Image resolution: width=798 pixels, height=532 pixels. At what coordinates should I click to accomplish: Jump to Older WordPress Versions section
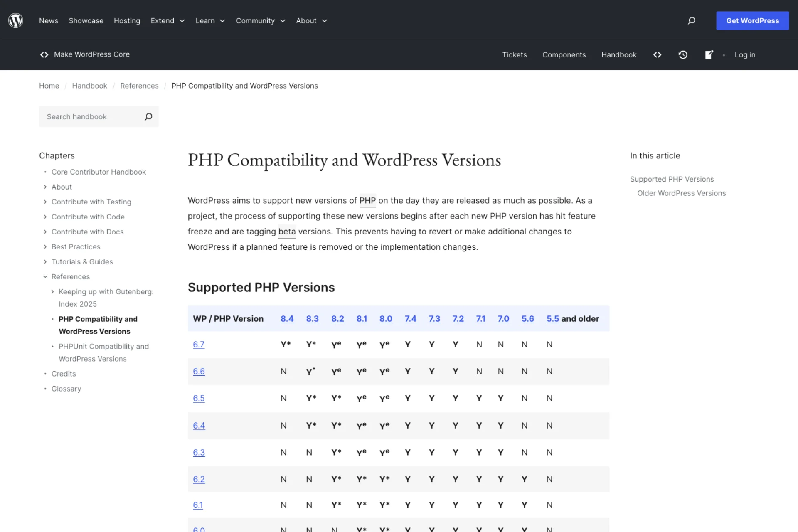pos(681,193)
